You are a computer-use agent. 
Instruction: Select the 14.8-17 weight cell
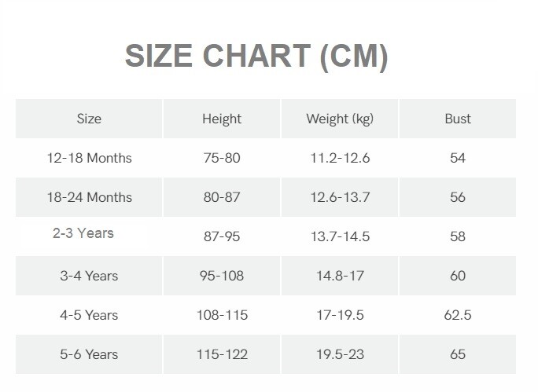(x=340, y=276)
